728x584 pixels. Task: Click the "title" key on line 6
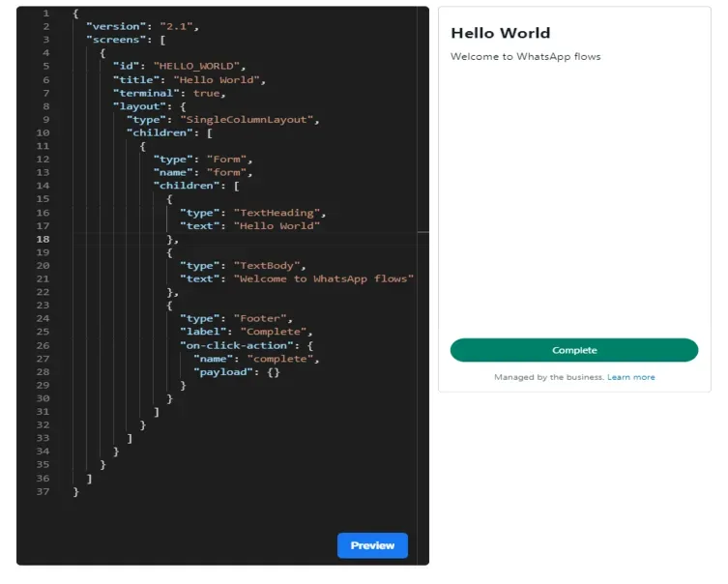[136, 80]
